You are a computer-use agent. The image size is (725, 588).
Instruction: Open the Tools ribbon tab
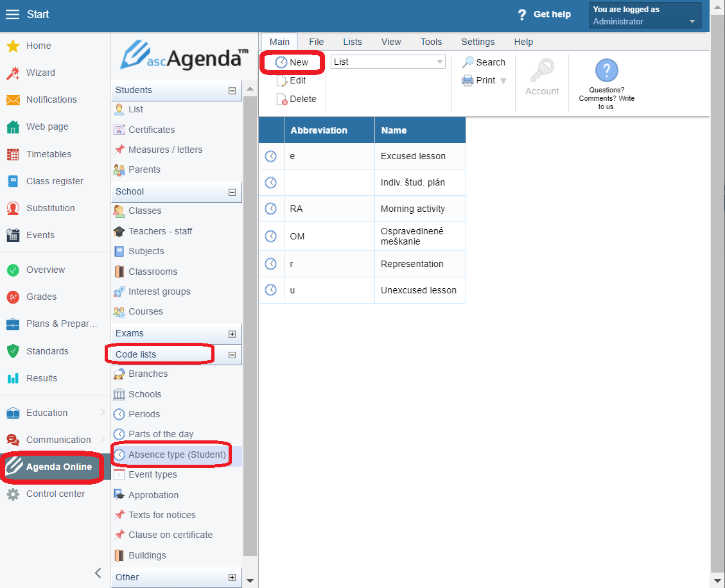tap(432, 42)
